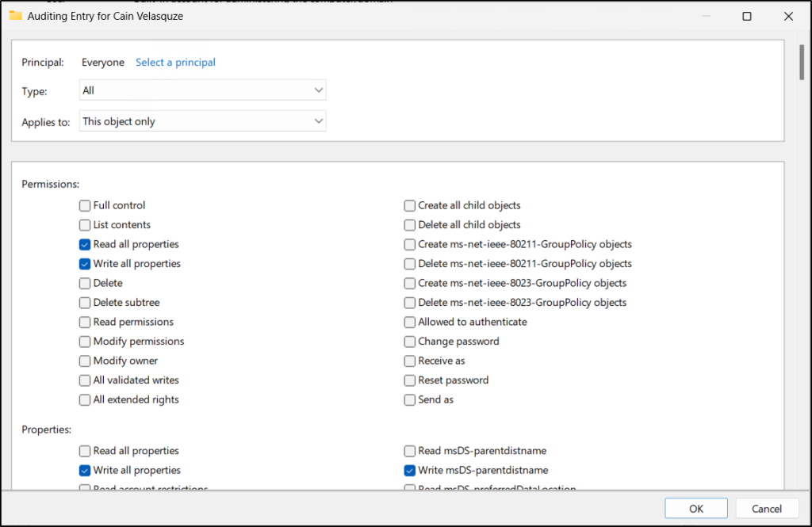Click the Select a principal link
The image size is (812, 527).
[x=175, y=63]
